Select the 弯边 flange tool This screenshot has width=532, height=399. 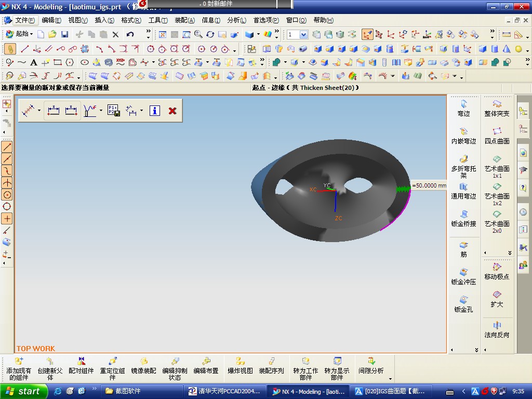[x=463, y=109]
